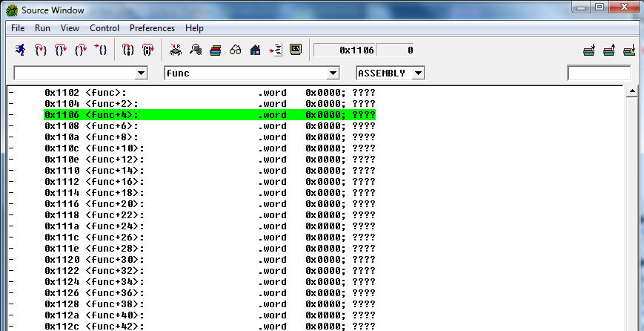
Task: Maximize the Source Window
Action: tap(600, 6)
